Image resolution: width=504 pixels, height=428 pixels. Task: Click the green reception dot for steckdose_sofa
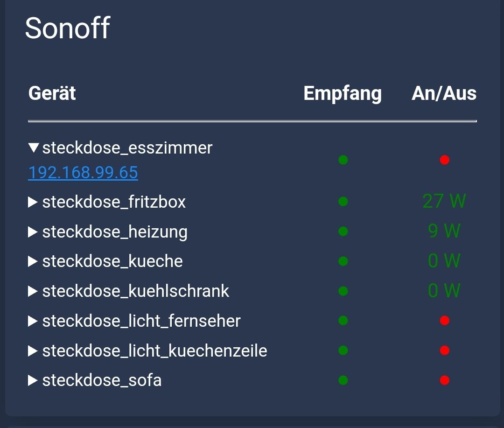click(x=343, y=380)
